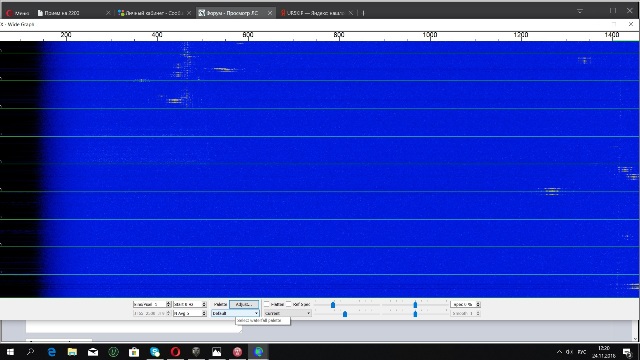This screenshot has height=360, width=640.
Task: Click the Bins/Pixel input field
Action: (149, 304)
